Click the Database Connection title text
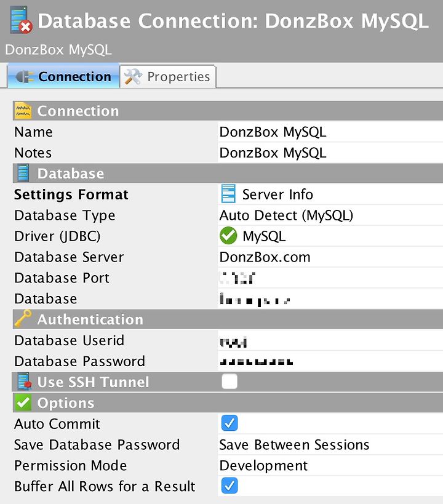This screenshot has width=443, height=504. [x=233, y=21]
